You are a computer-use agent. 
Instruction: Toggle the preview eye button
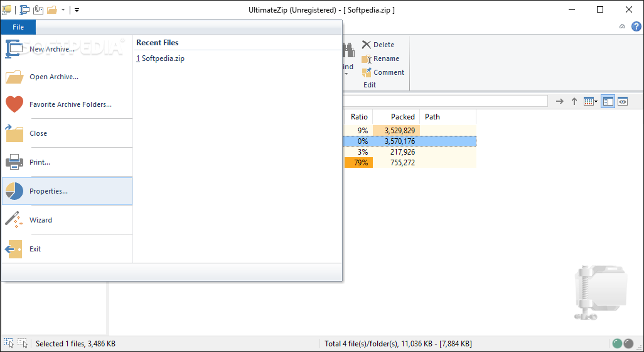coord(623,101)
